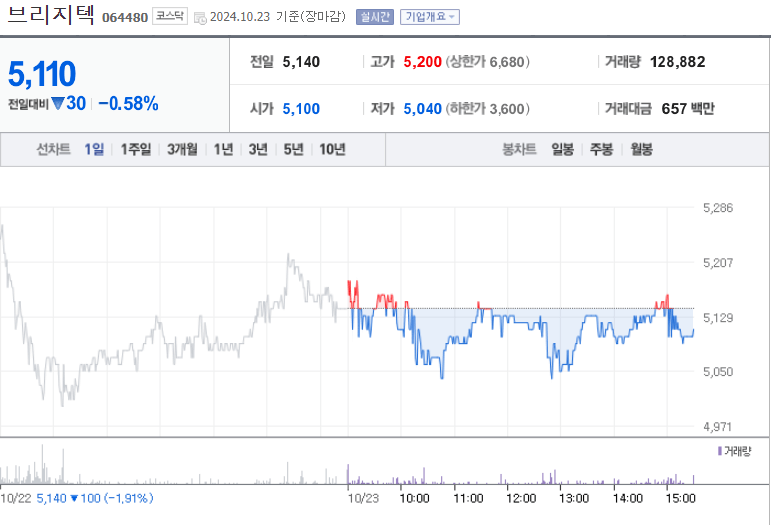Select the 3개월 chart period
Screen dimensions: 771x525
(x=182, y=149)
